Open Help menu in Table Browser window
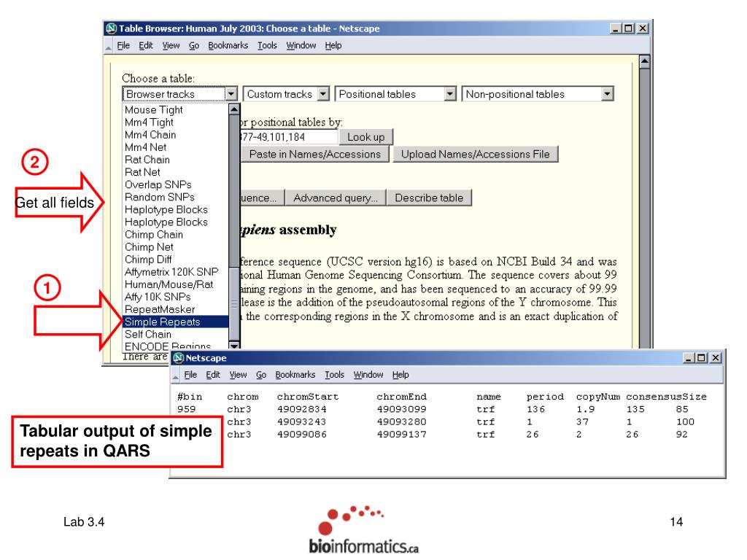The image size is (747, 560). (333, 46)
